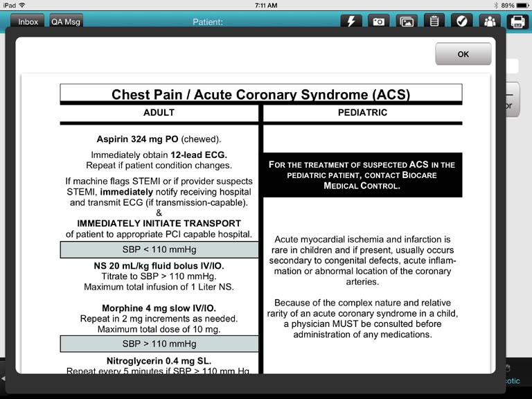Viewport: 532px width, 399px height.
Task: Tap 'IMMEDIATELY INITIATE TRANSPORT' text
Action: (x=159, y=223)
